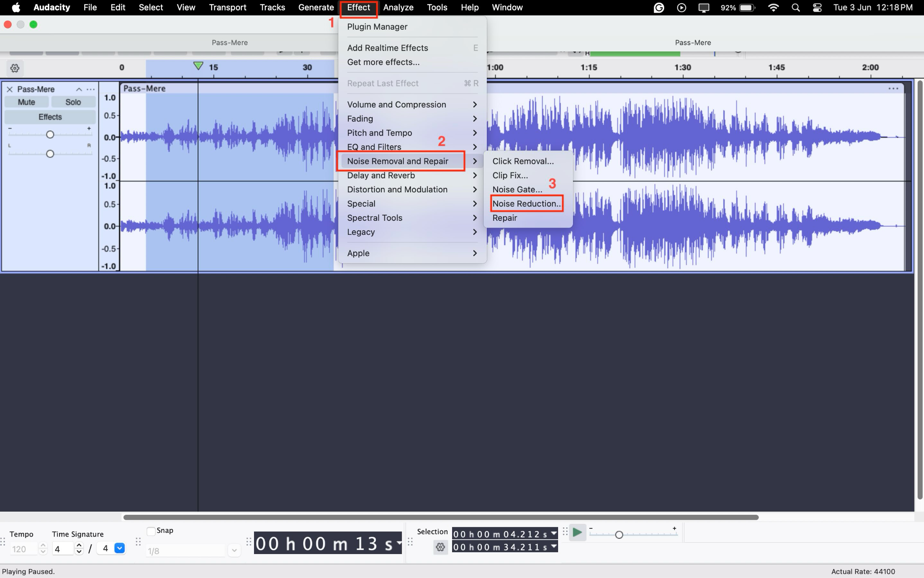Expand Delay and Reverb submenu
Viewport: 924px width, 578px height.
[412, 175]
